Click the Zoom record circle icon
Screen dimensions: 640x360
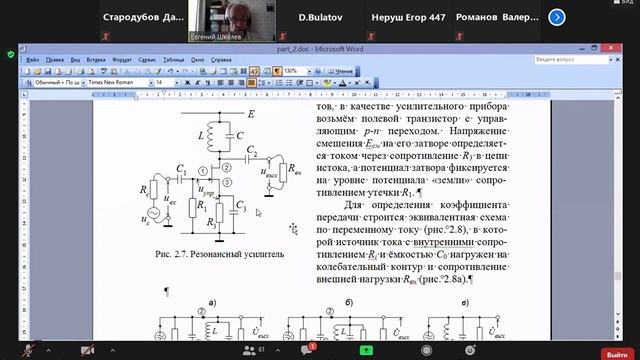pos(427,350)
